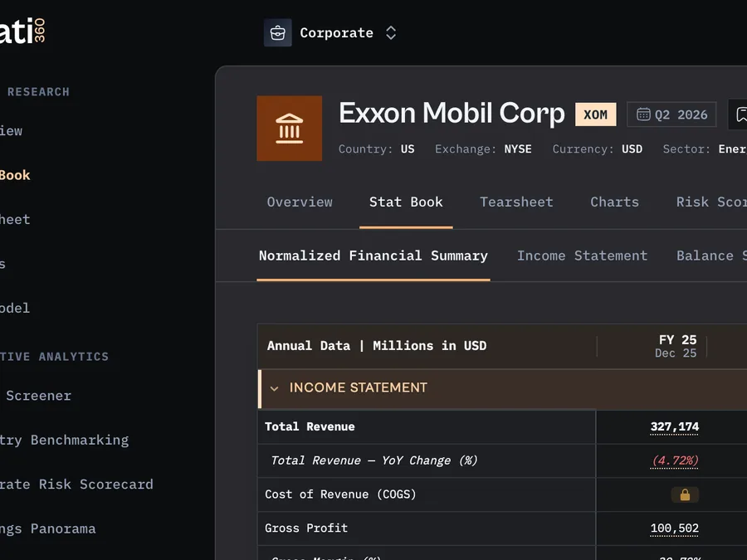Click the briefcase Corporate icon
The image size is (747, 560).
[278, 33]
